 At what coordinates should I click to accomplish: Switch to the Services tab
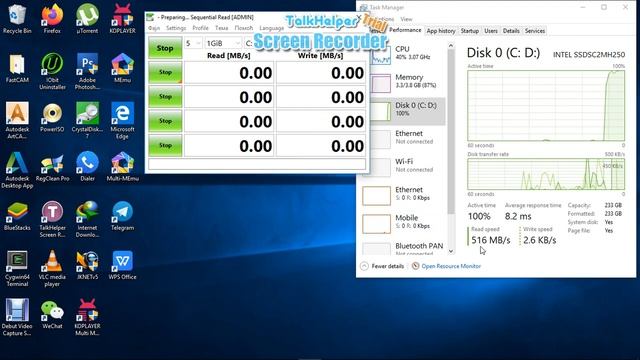[535, 31]
